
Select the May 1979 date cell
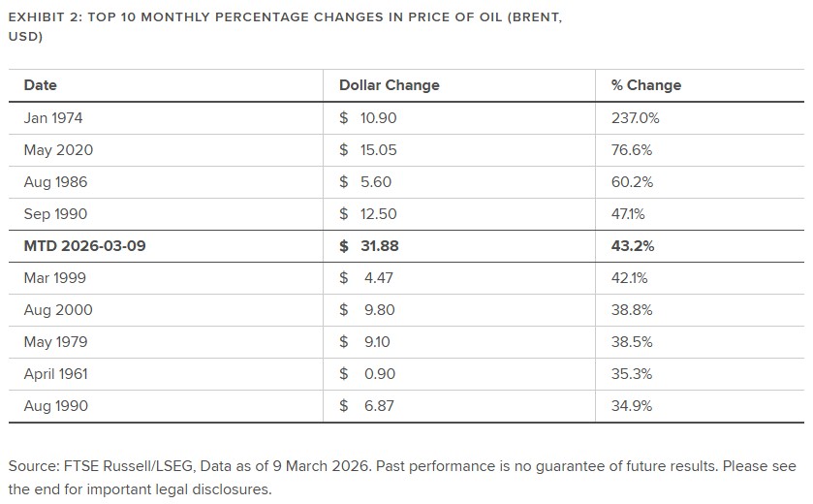(55, 342)
